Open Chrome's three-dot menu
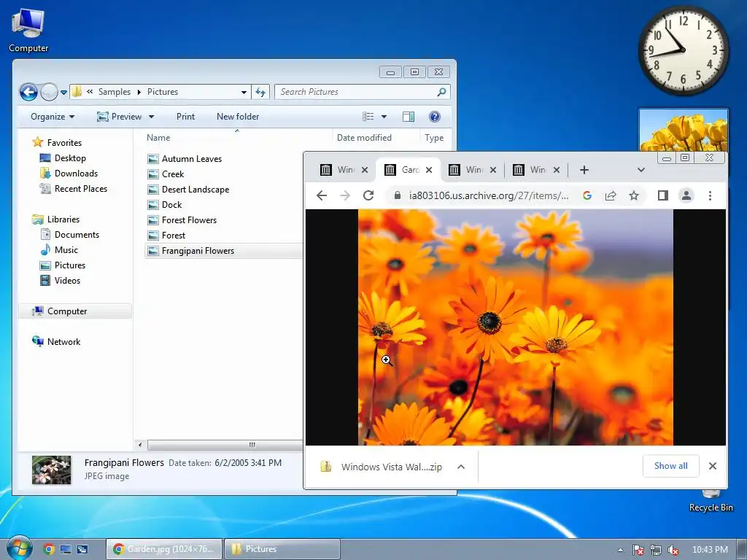 710,195
